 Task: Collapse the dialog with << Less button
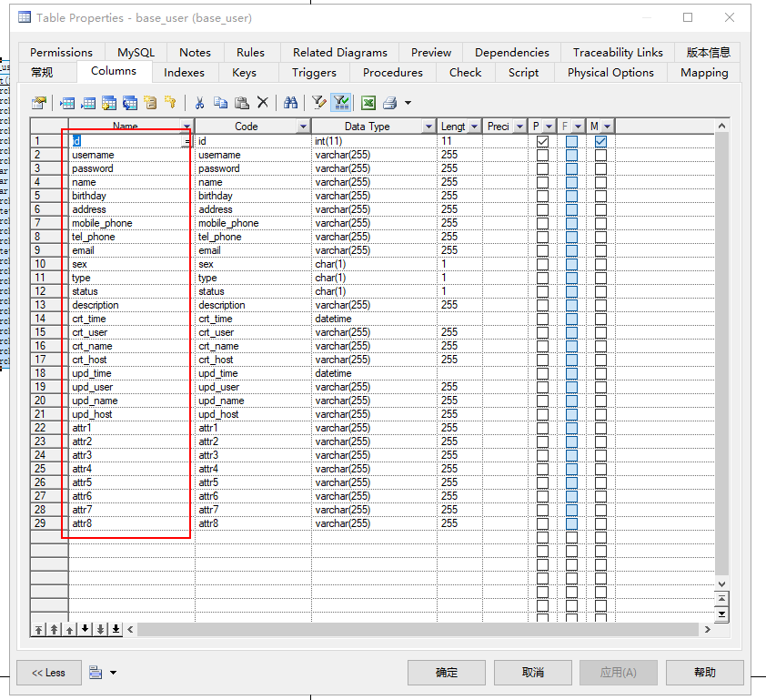click(x=49, y=673)
